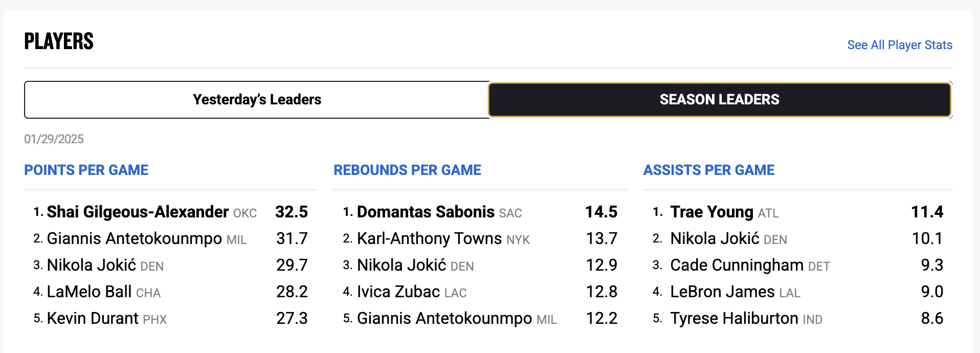
Task: Open Trae Young's assists leader entry
Action: click(711, 212)
